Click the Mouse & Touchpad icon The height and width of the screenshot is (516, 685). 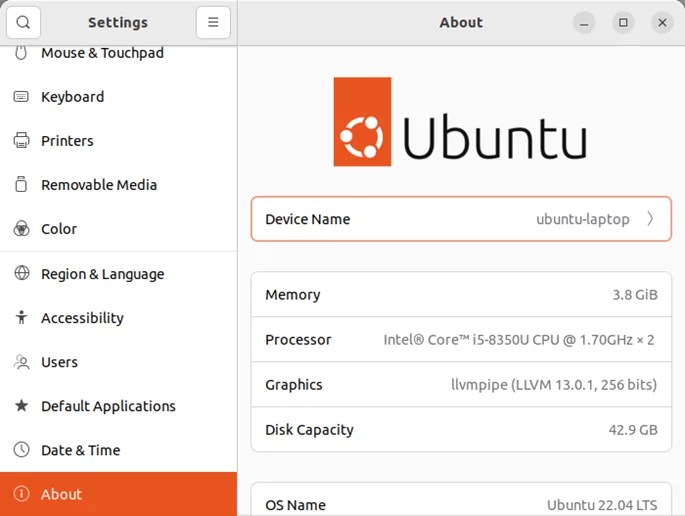click(x=21, y=53)
